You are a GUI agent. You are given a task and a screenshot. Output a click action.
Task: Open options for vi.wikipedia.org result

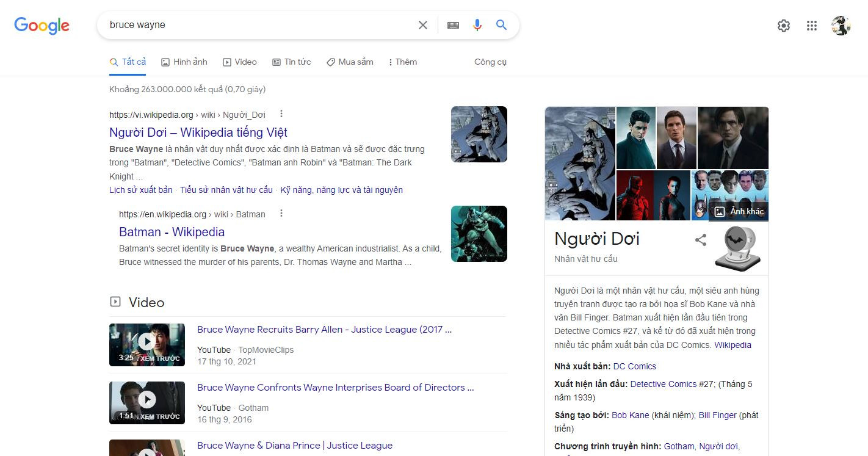click(281, 114)
